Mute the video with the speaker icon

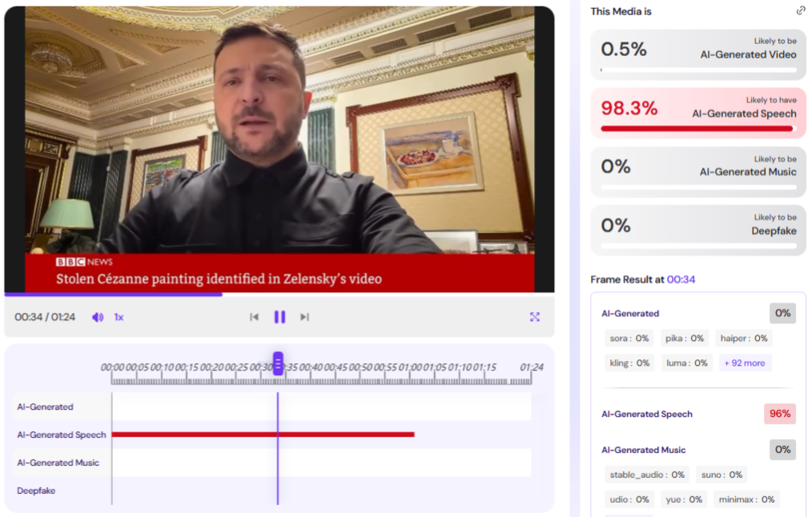click(98, 317)
